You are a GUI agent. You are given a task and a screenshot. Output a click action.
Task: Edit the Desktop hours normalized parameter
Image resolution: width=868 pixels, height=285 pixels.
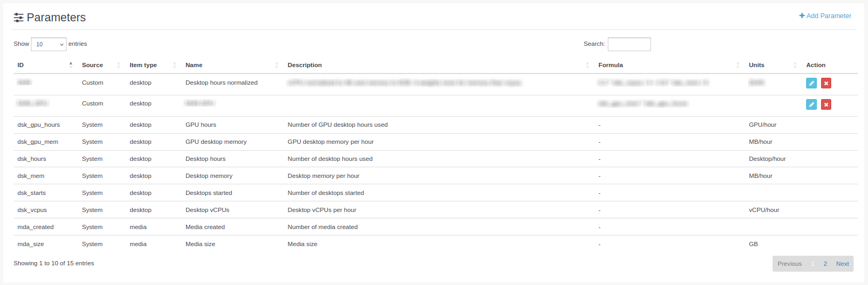coord(811,83)
